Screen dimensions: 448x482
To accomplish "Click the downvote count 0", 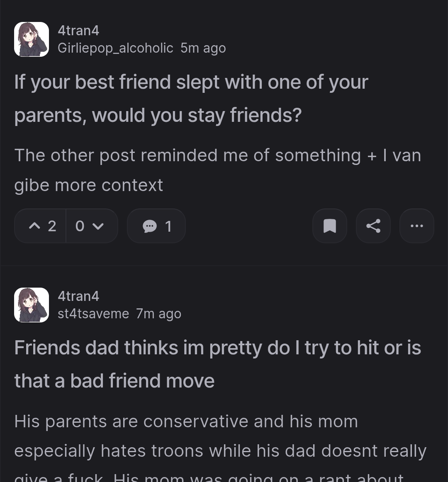I will point(80,226).
